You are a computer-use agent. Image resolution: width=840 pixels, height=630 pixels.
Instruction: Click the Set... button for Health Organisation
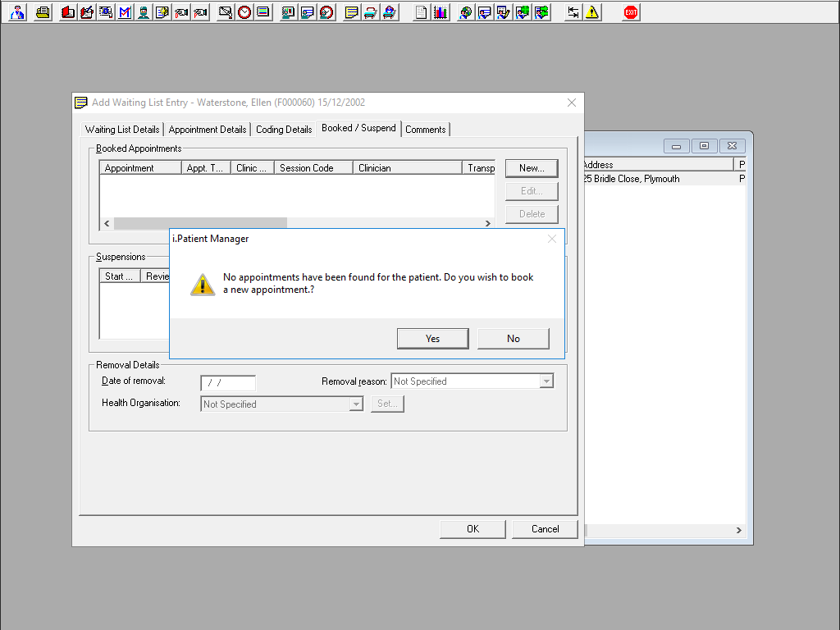click(387, 404)
